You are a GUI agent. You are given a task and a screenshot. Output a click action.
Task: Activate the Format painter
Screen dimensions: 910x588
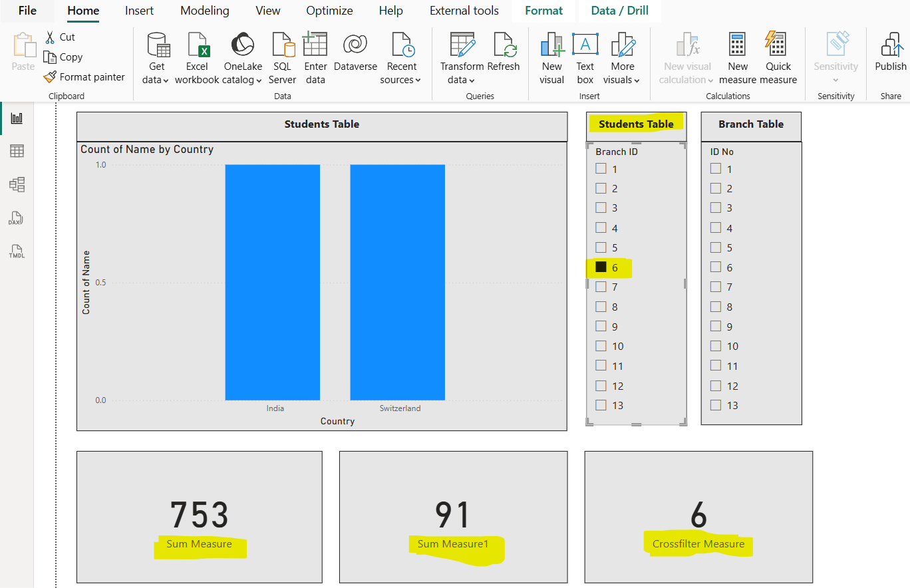click(84, 76)
